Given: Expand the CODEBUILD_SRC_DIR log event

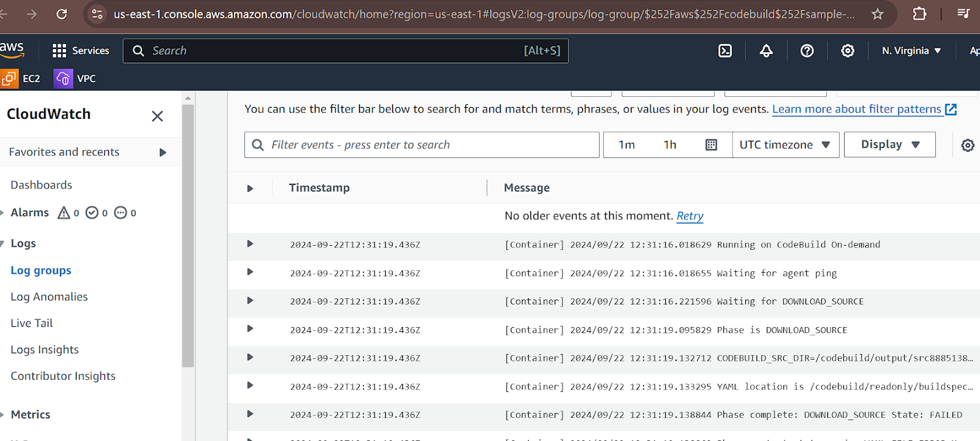Looking at the screenshot, I should (x=250, y=357).
